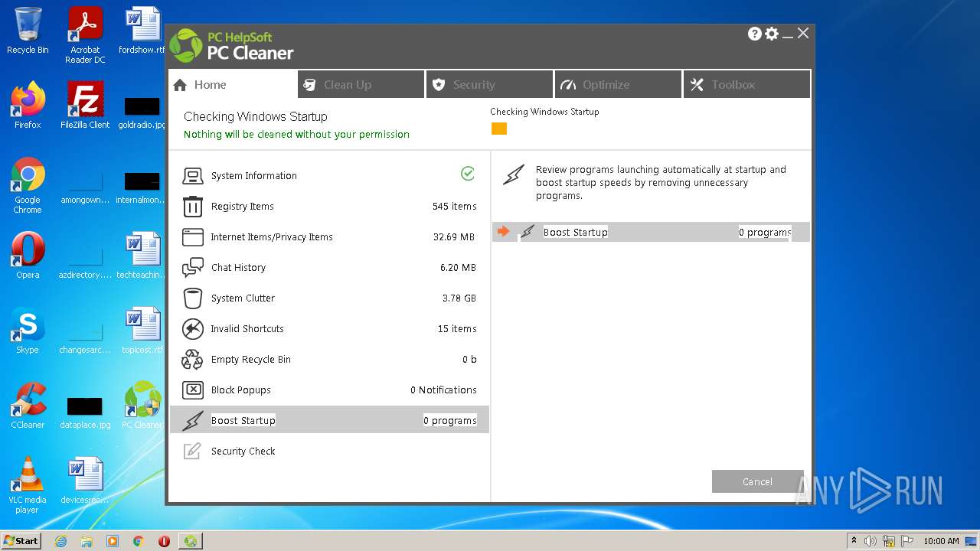The width and height of the screenshot is (980, 551).
Task: Select the Empty Recycle Bin recycle icon
Action: click(192, 360)
